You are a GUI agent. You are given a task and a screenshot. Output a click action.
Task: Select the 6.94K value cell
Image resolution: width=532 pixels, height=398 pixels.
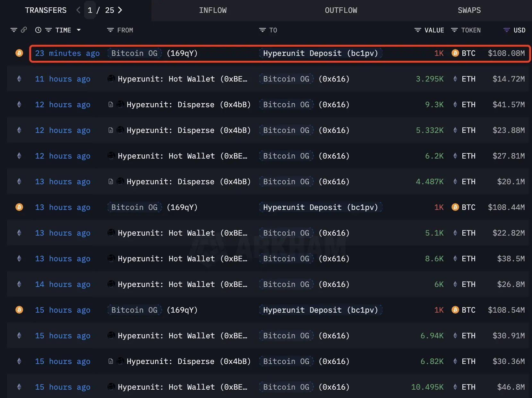432,336
